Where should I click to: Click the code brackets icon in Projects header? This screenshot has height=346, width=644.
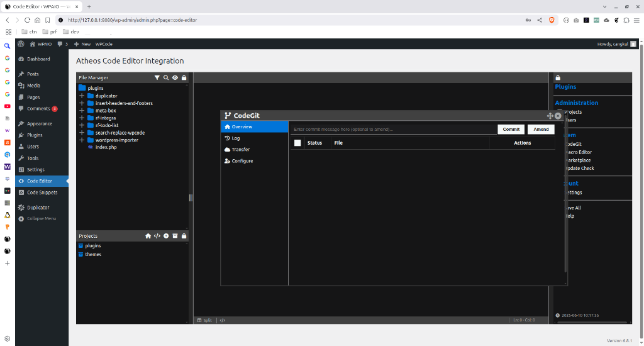(x=157, y=236)
